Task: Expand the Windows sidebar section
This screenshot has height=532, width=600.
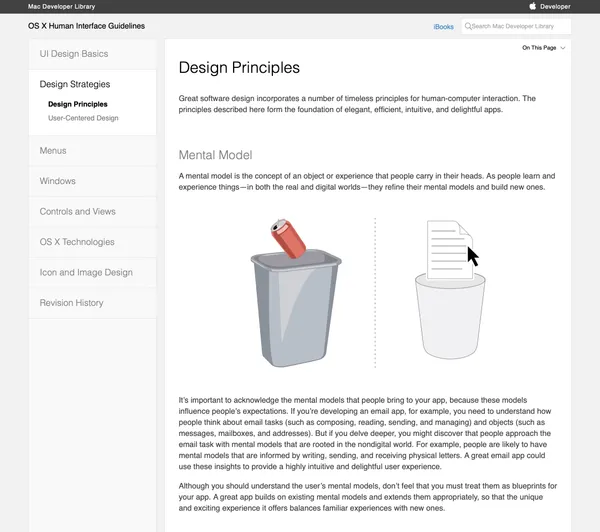Action: tap(92, 181)
